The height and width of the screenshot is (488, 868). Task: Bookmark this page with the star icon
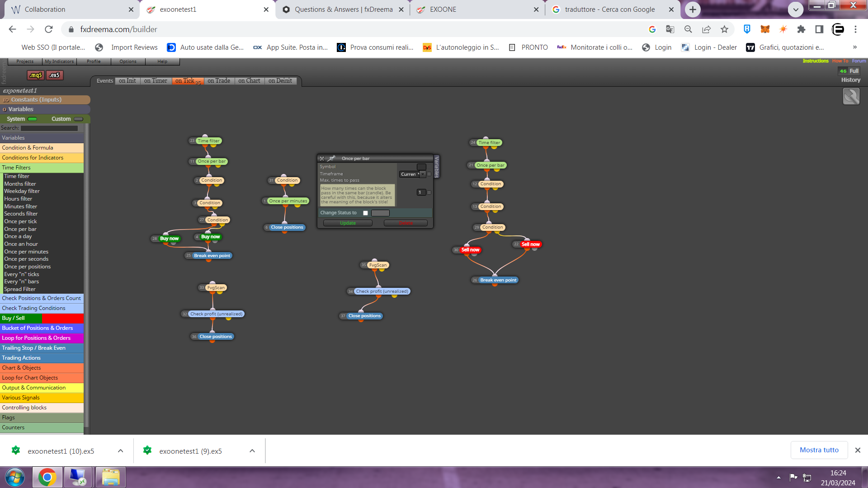click(724, 29)
